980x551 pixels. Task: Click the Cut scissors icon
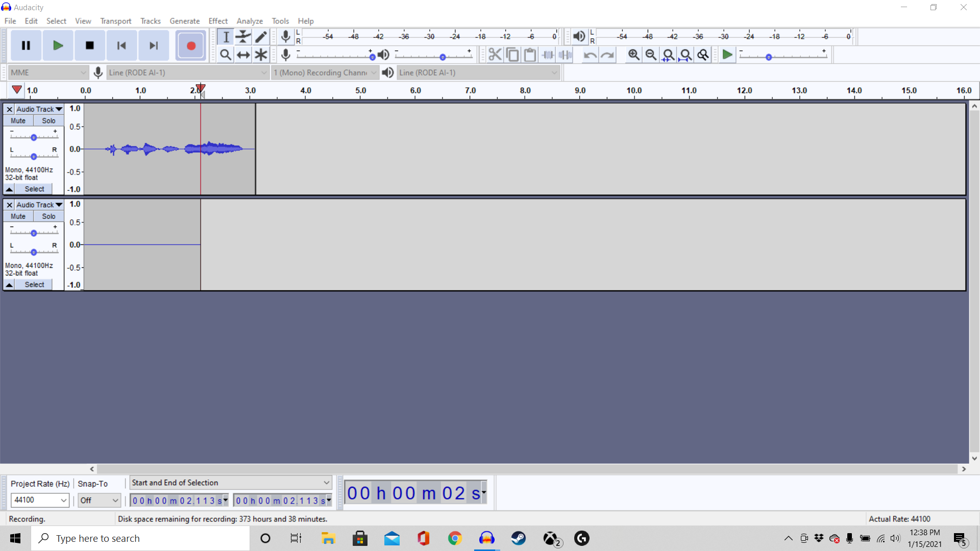495,55
